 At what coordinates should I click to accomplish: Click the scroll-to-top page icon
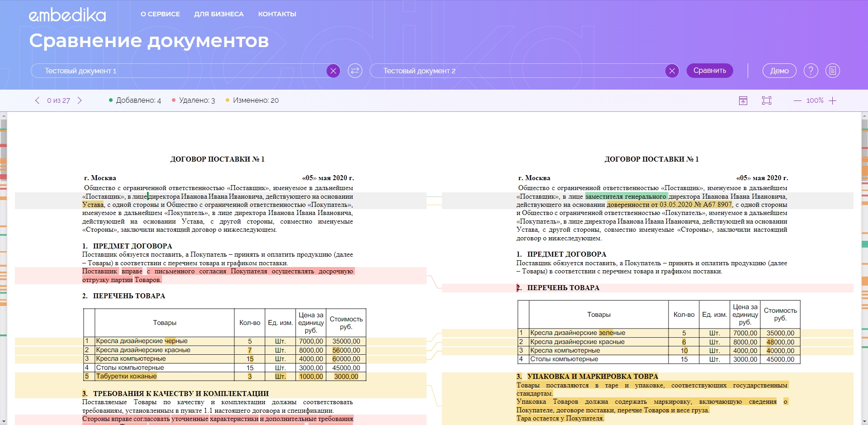pos(743,100)
